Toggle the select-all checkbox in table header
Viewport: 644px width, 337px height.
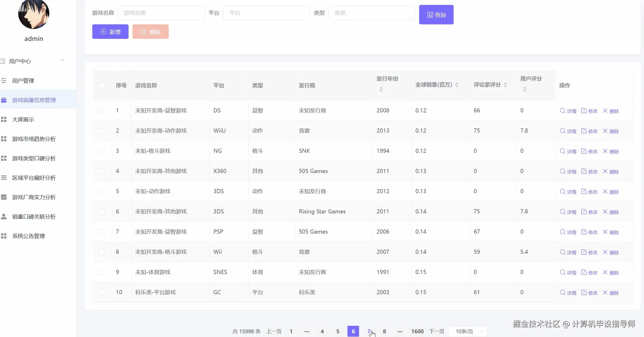coord(102,85)
